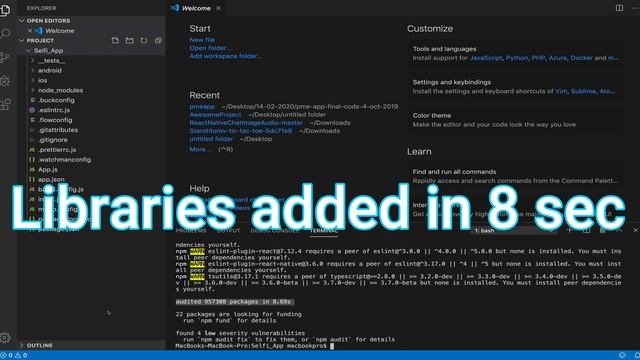Open recent ReactNativeChatImageAudio-master

click(246, 122)
